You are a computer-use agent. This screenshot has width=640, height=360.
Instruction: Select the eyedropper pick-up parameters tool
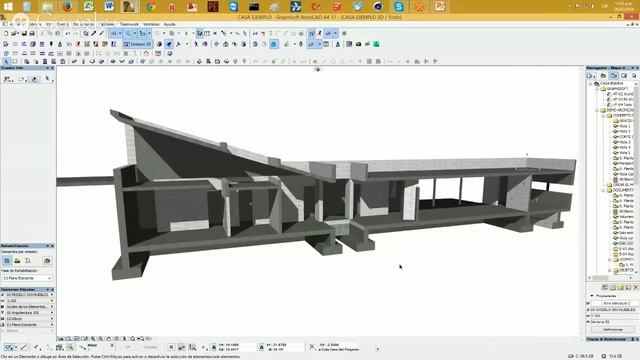(x=93, y=33)
